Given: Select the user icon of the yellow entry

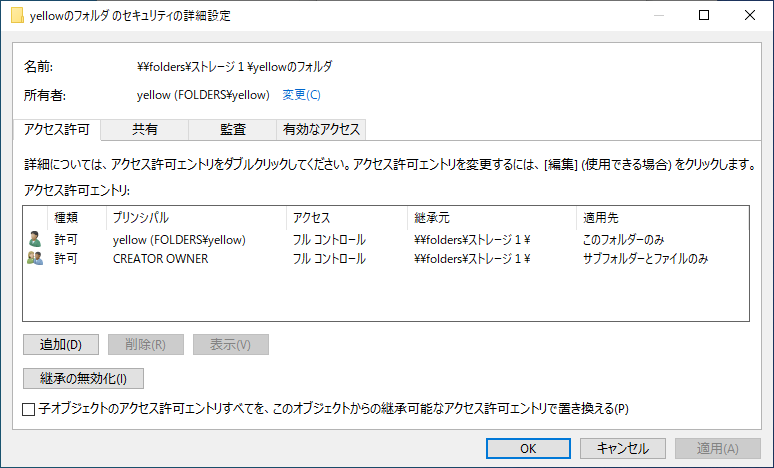Looking at the screenshot, I should [35, 239].
